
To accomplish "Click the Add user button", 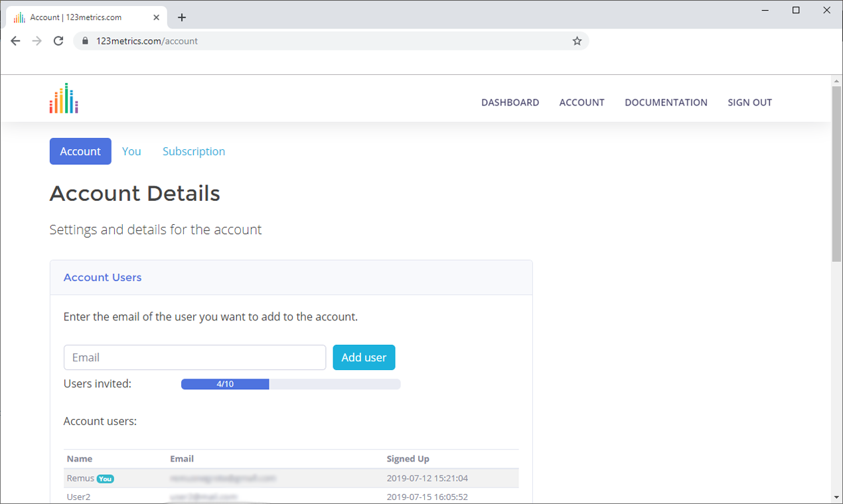I will coord(364,357).
